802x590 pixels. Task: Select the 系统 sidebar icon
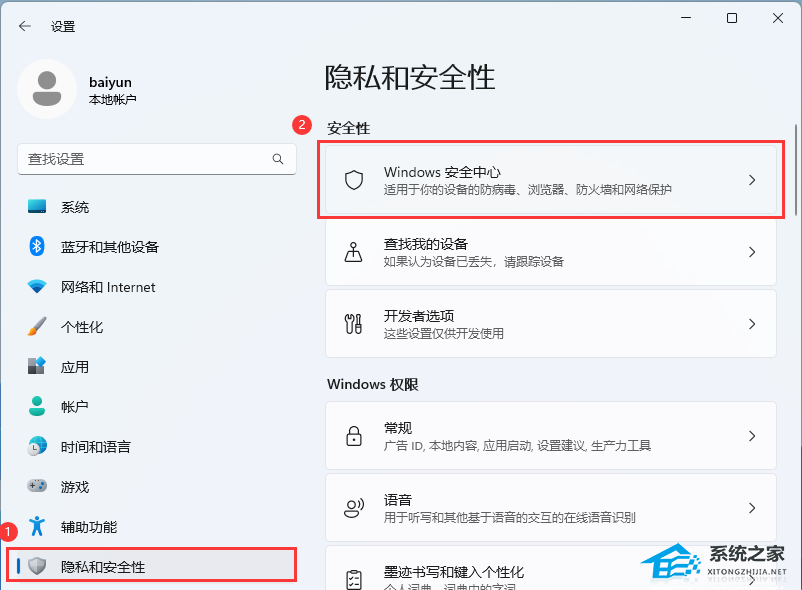pos(38,207)
